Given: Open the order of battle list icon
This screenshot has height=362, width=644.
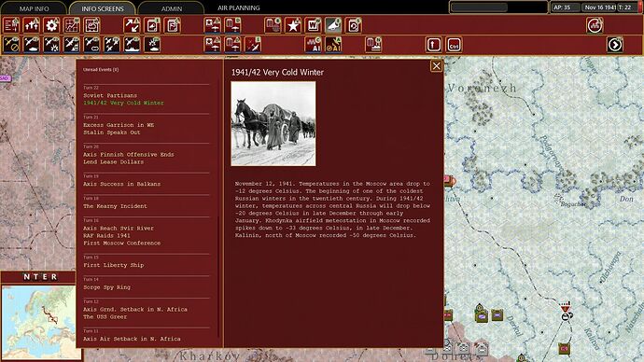Looking at the screenshot, I should point(11,25).
